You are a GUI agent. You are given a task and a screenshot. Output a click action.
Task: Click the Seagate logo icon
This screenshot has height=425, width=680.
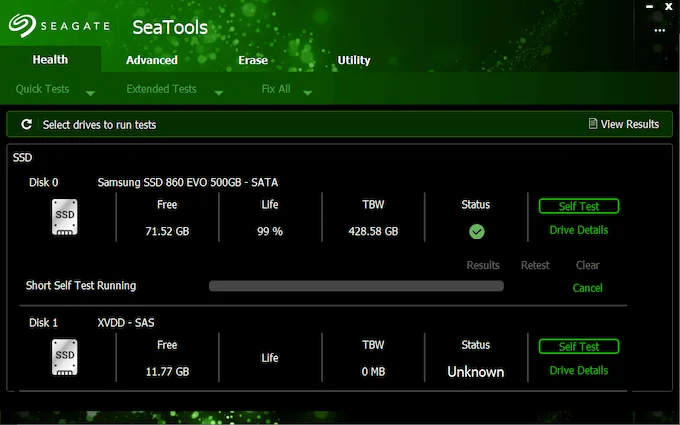[22, 26]
